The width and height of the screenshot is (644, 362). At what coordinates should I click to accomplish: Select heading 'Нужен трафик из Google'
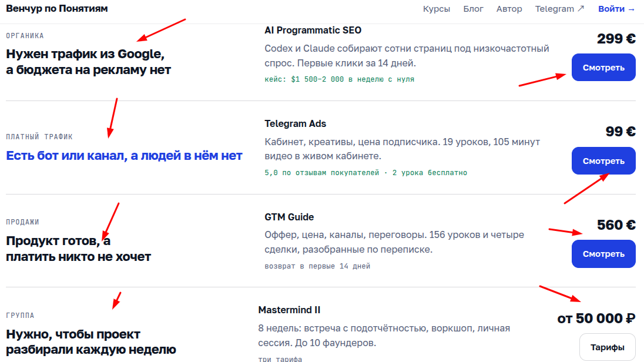coord(88,62)
